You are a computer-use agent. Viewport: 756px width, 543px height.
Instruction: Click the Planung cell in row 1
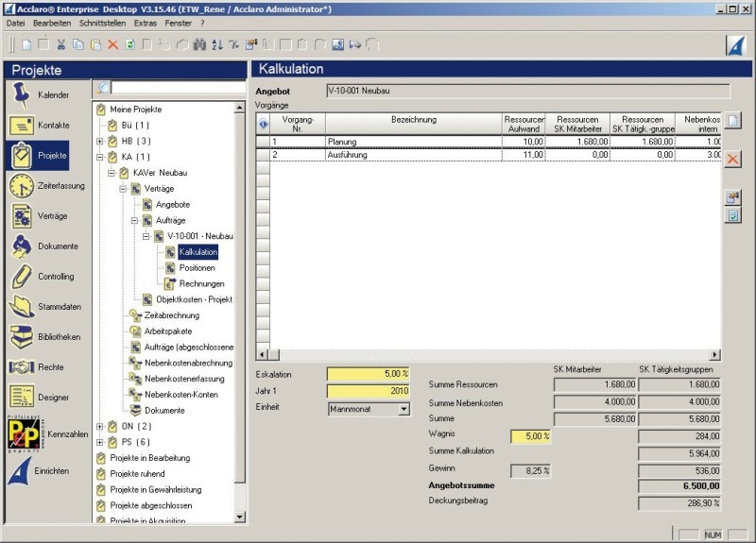pos(414,142)
